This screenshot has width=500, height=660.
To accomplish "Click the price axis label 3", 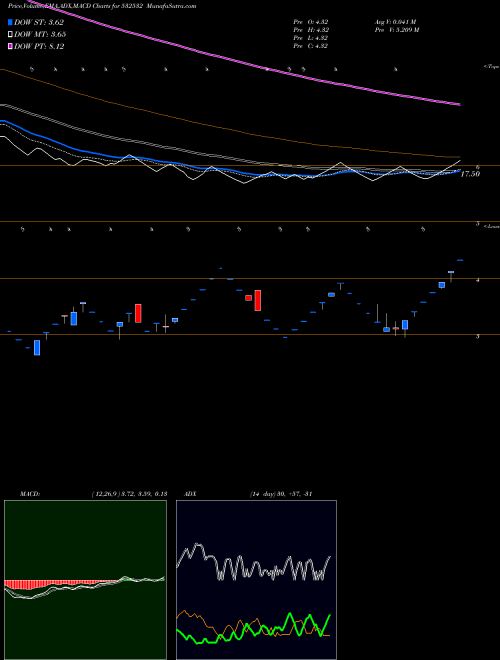I will click(x=478, y=336).
